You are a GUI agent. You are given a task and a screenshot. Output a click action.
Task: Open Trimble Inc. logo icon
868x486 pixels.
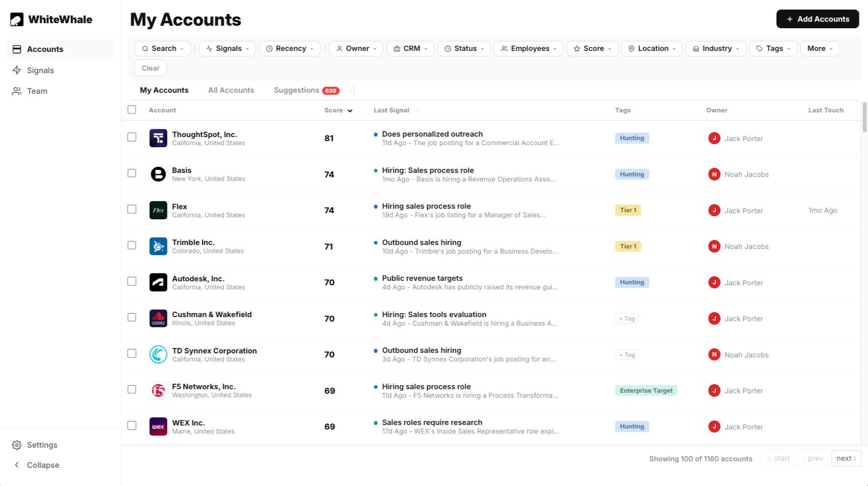pyautogui.click(x=158, y=246)
